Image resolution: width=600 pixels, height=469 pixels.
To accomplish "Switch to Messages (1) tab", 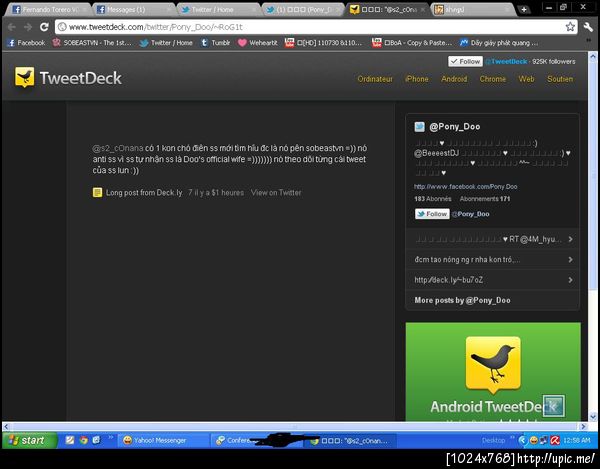I will 132,10.
